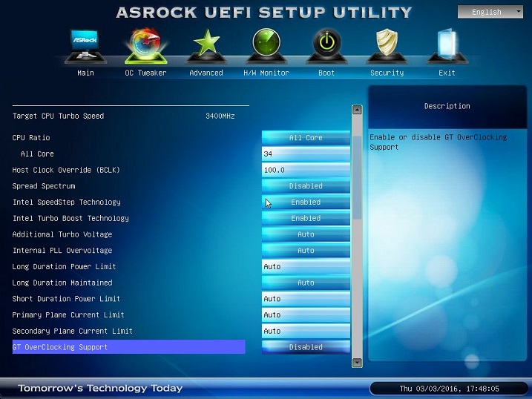Click the date and time display
Screen dimensions: 532x399
(x=449, y=389)
